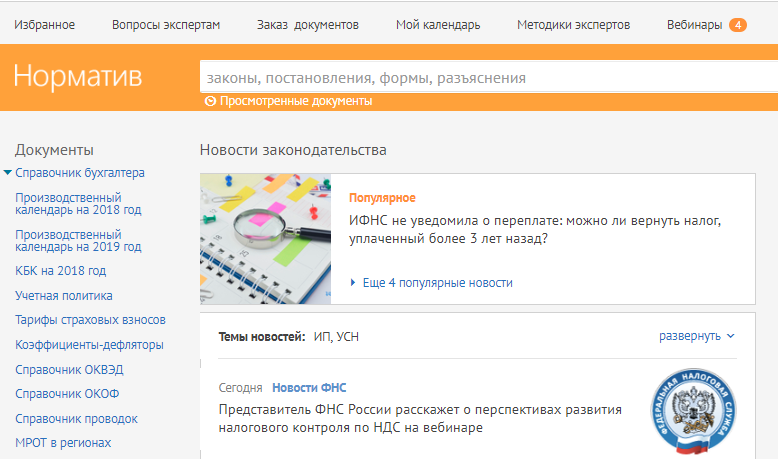Collapse the Справочник бухгалтера triangle
Screen dimensions: 778x459
pyautogui.click(x=7, y=173)
